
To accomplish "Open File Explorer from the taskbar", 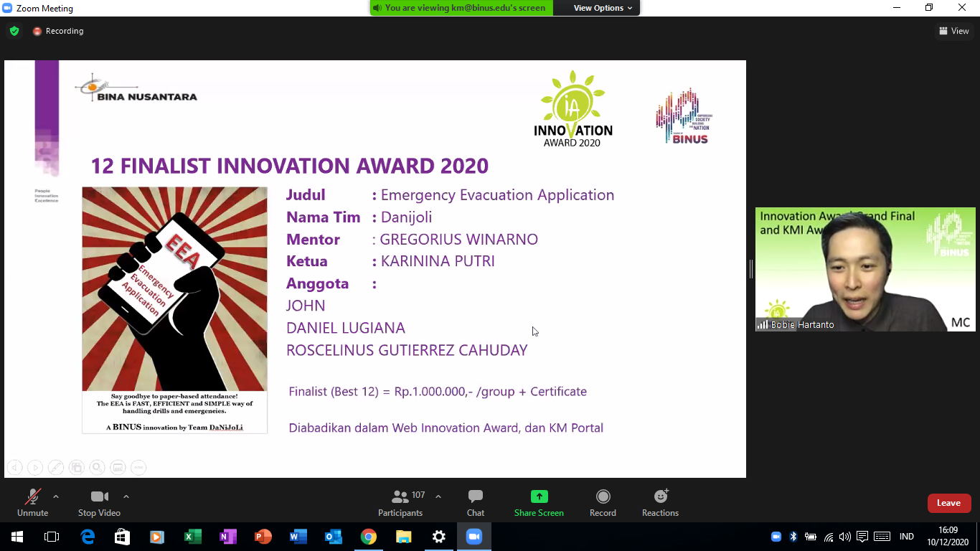I will click(404, 537).
